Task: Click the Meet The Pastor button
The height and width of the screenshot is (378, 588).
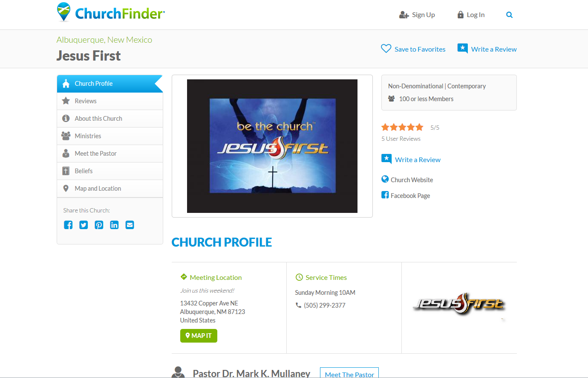Action: pyautogui.click(x=349, y=373)
